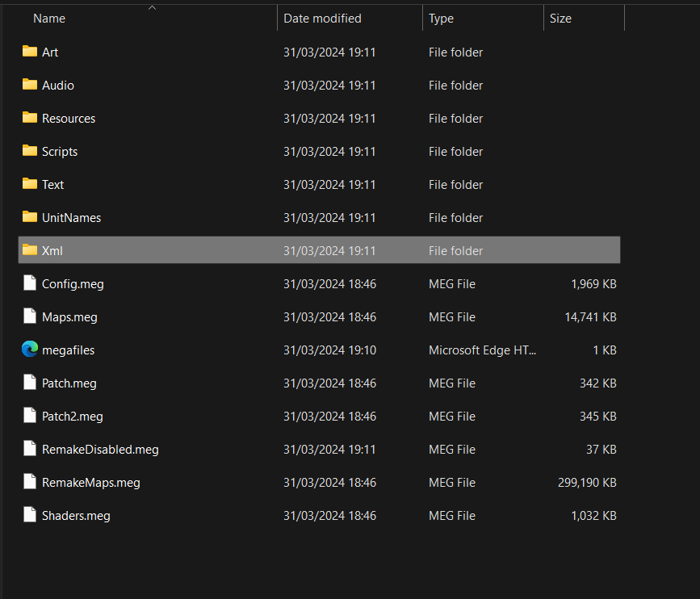Click the Text folder label
Viewport: 700px width, 599px height.
(x=52, y=184)
